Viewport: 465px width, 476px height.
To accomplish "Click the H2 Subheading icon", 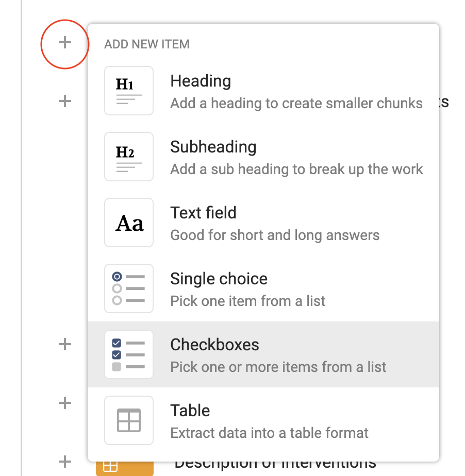I will (129, 157).
